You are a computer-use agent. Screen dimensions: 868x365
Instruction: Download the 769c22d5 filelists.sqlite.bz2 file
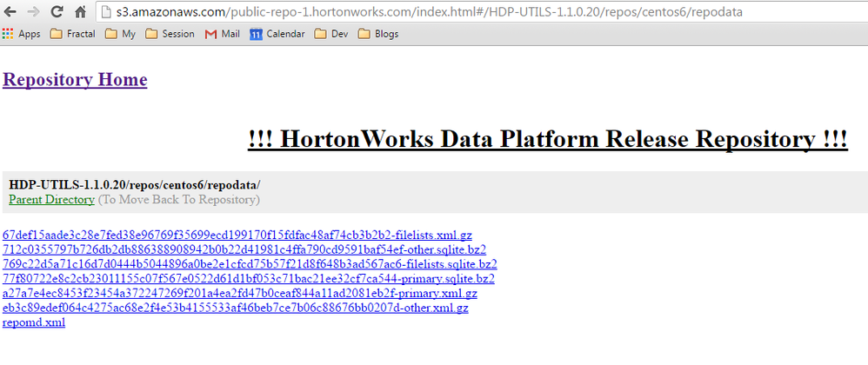coord(250,264)
